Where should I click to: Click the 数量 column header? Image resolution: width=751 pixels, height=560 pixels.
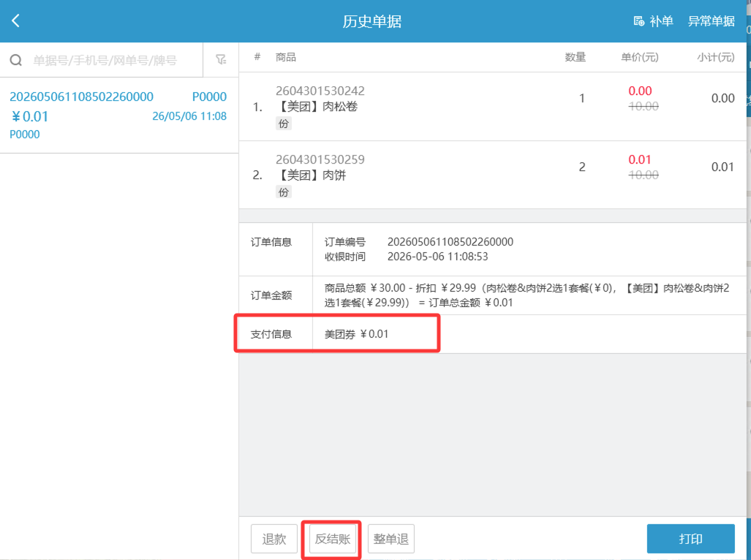click(575, 57)
